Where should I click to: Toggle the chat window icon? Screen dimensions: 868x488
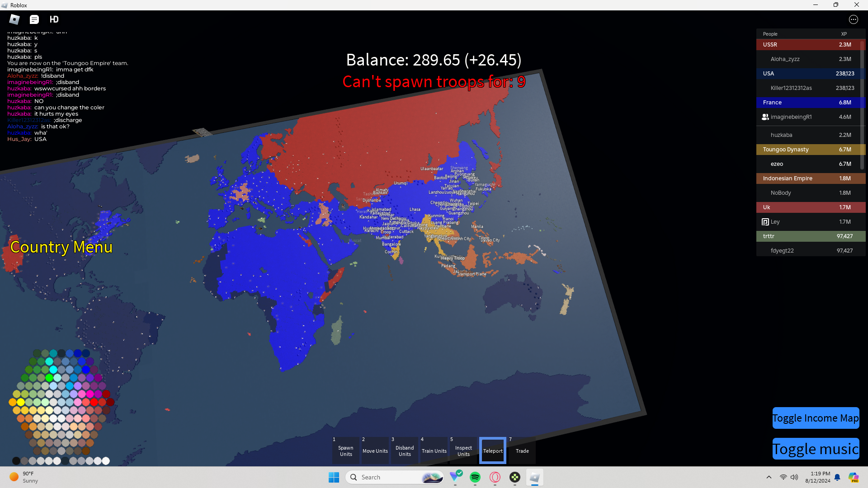[x=34, y=19]
